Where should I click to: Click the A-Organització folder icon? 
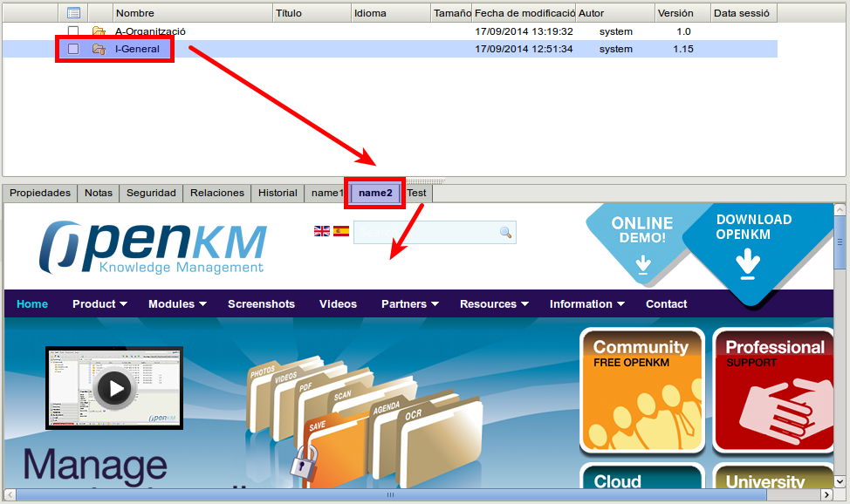99,31
